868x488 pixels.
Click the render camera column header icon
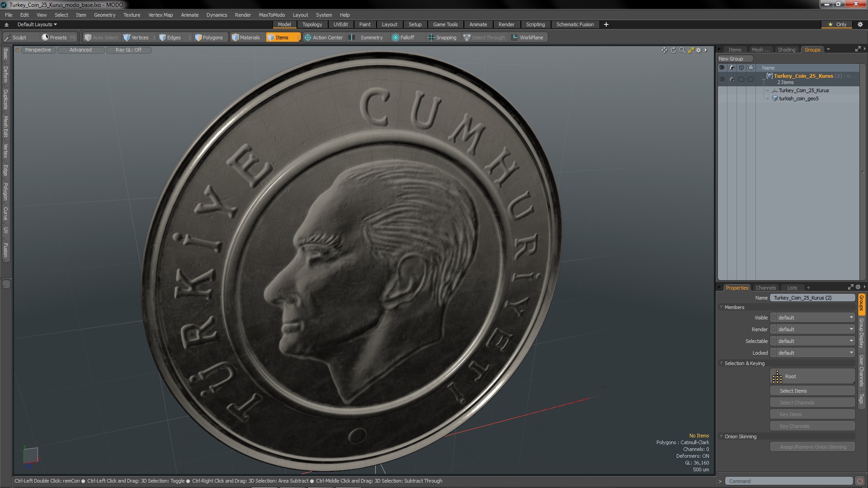coord(732,68)
